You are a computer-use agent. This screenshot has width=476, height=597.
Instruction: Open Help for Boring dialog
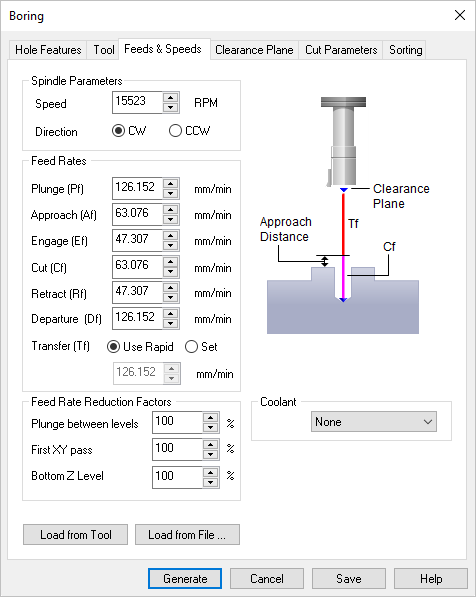coord(431,579)
